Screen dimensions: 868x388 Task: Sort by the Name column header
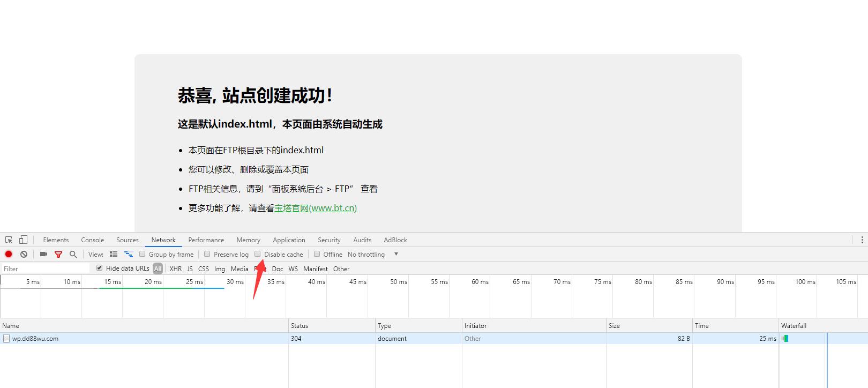click(x=144, y=326)
